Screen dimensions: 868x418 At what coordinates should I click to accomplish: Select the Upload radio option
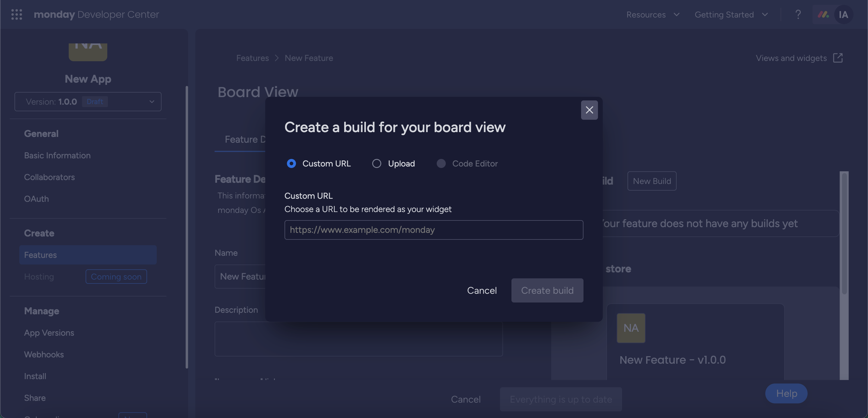376,163
